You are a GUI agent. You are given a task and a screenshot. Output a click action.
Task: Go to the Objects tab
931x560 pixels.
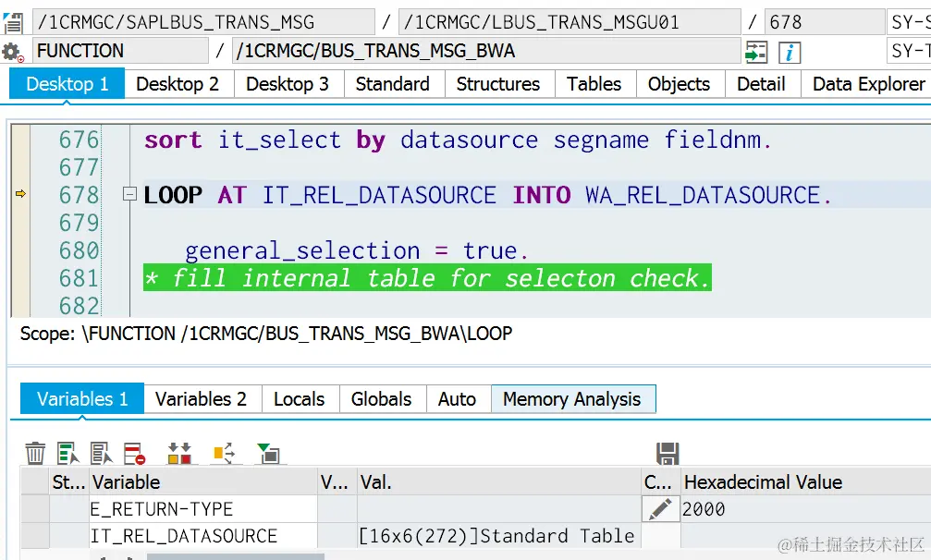[x=679, y=84]
